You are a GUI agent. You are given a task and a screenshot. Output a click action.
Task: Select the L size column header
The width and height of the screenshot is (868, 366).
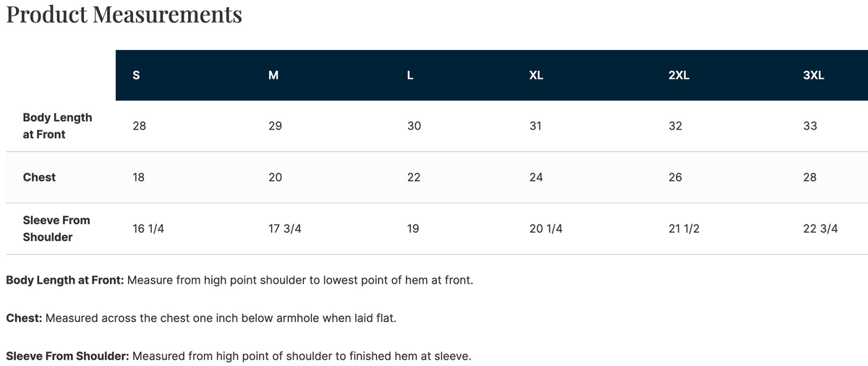[x=410, y=75]
